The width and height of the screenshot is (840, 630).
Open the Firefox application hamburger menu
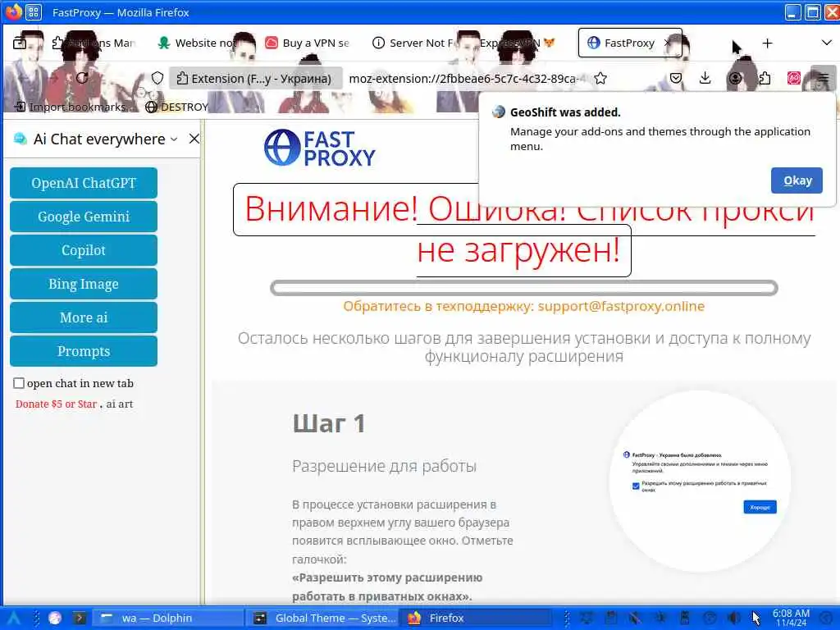click(824, 78)
